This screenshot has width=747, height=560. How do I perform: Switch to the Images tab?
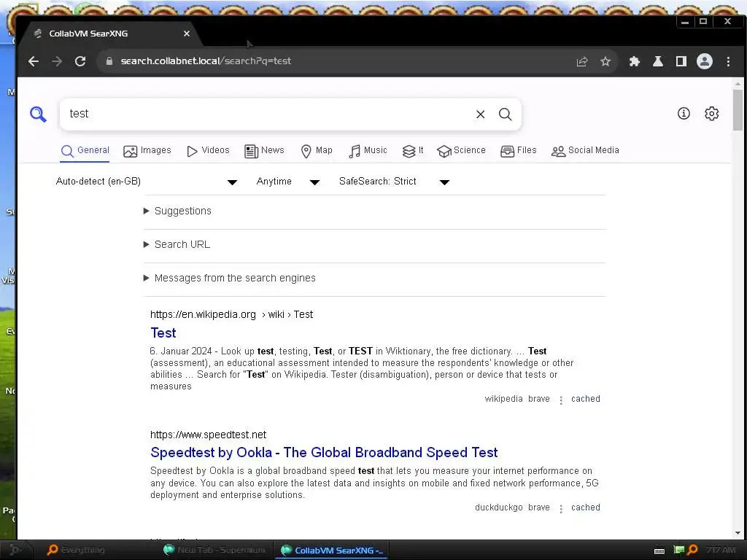pyautogui.click(x=147, y=150)
